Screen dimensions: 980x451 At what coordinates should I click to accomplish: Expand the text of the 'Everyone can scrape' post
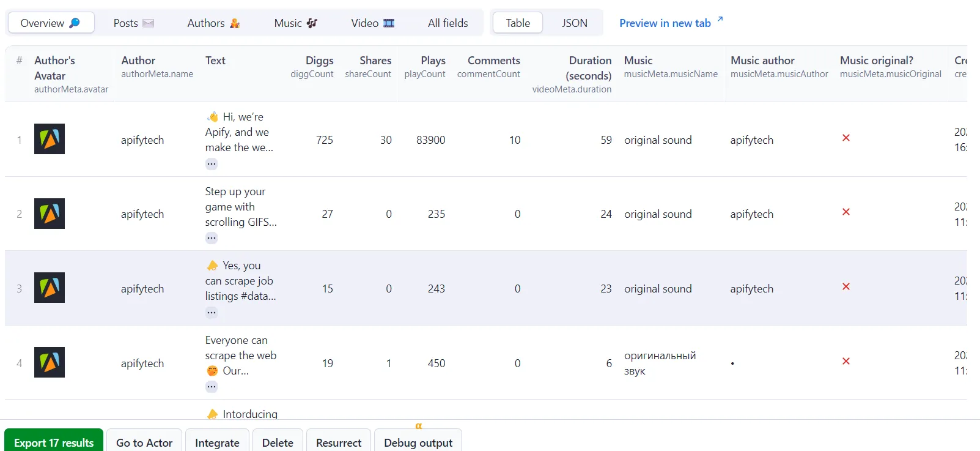click(212, 387)
